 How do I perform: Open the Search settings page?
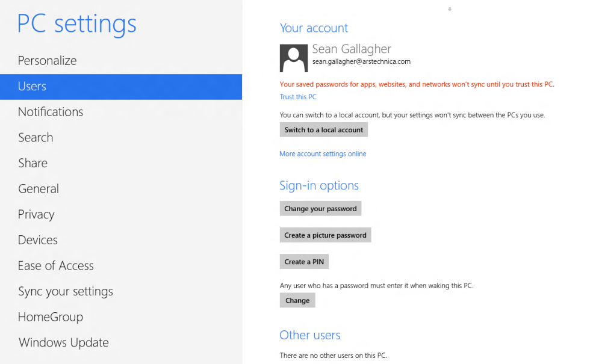tap(35, 137)
